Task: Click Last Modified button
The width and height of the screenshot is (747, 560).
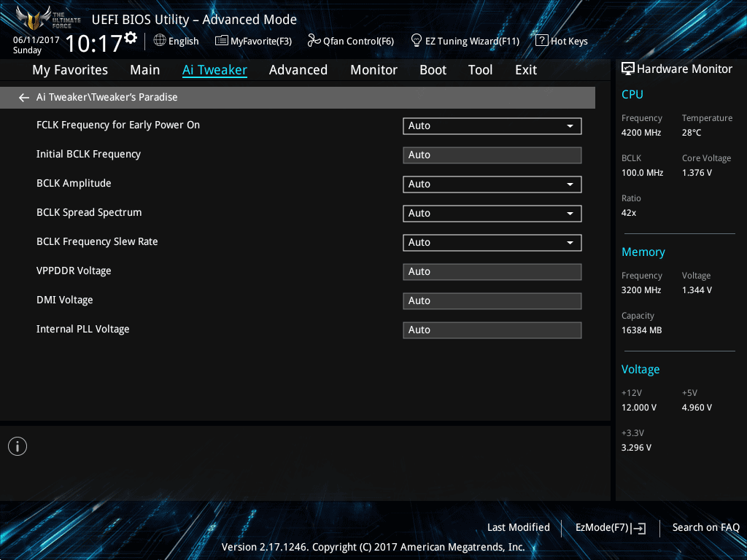Action: [519, 527]
